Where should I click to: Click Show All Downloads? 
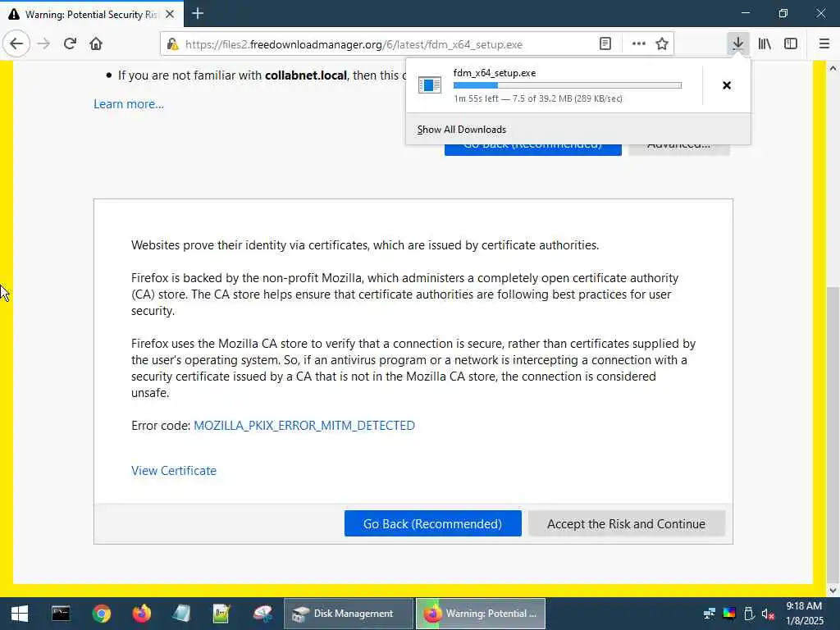(461, 130)
